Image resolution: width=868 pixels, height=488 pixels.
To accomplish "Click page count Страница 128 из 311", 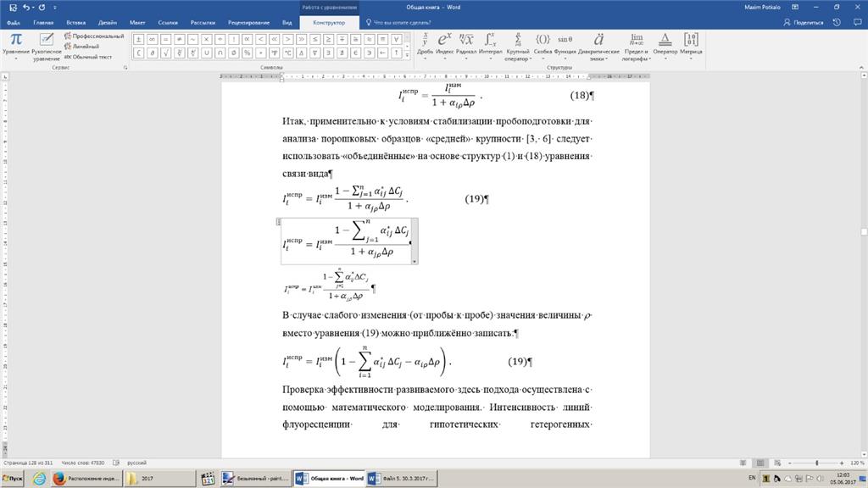I will coord(28,463).
